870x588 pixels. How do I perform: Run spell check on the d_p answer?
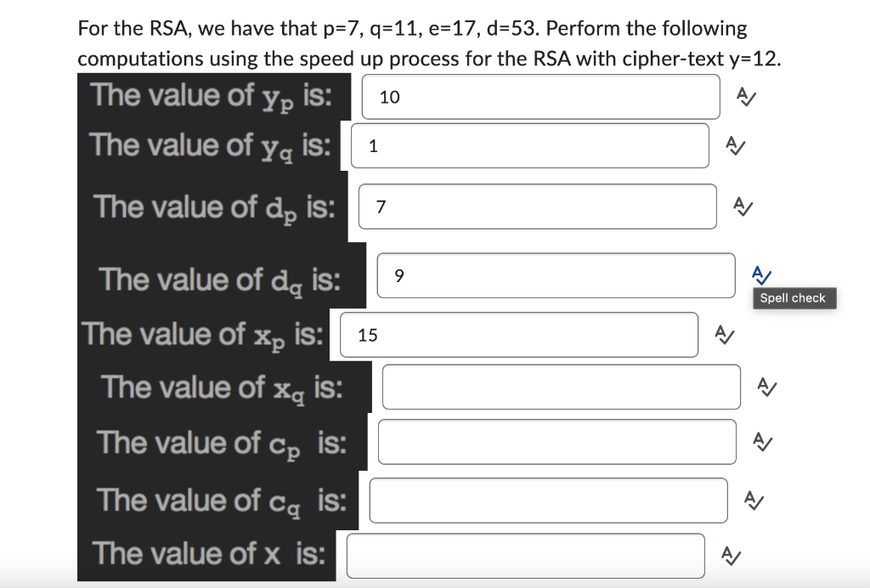coord(742,206)
